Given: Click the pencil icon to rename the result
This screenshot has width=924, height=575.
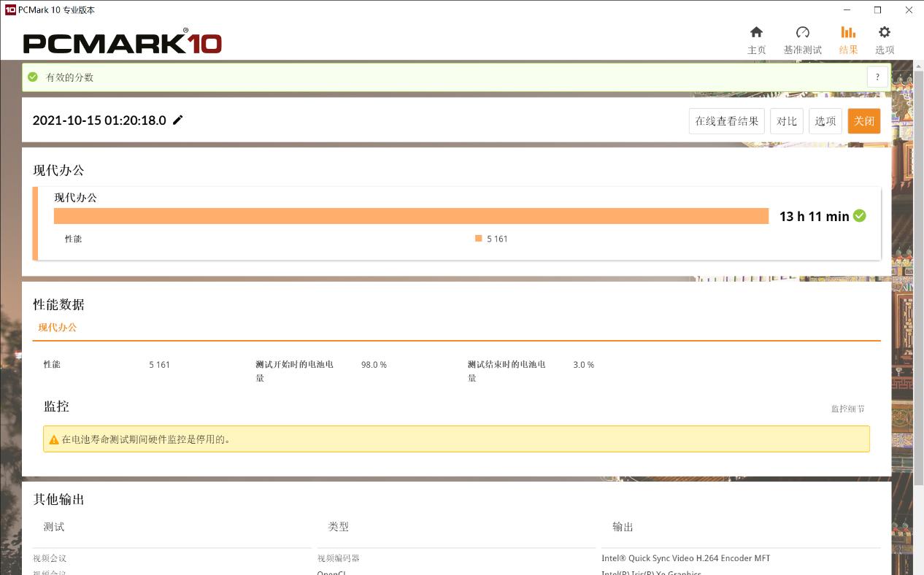Looking at the screenshot, I should pyautogui.click(x=178, y=120).
